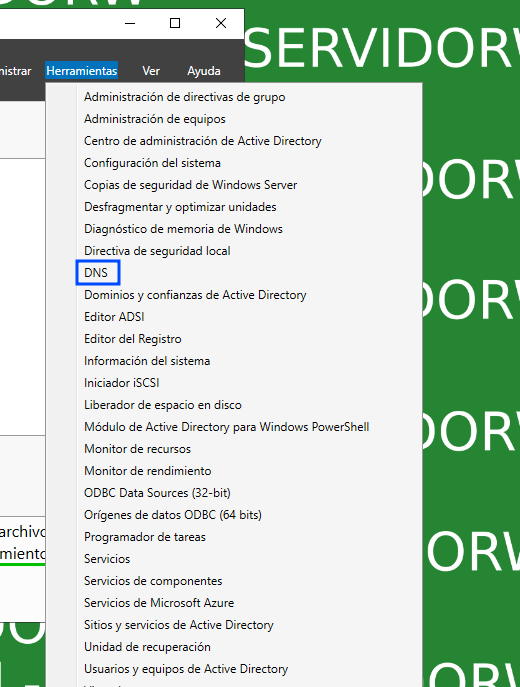Maximize the Server Manager window
520x687 pixels.
[x=175, y=23]
